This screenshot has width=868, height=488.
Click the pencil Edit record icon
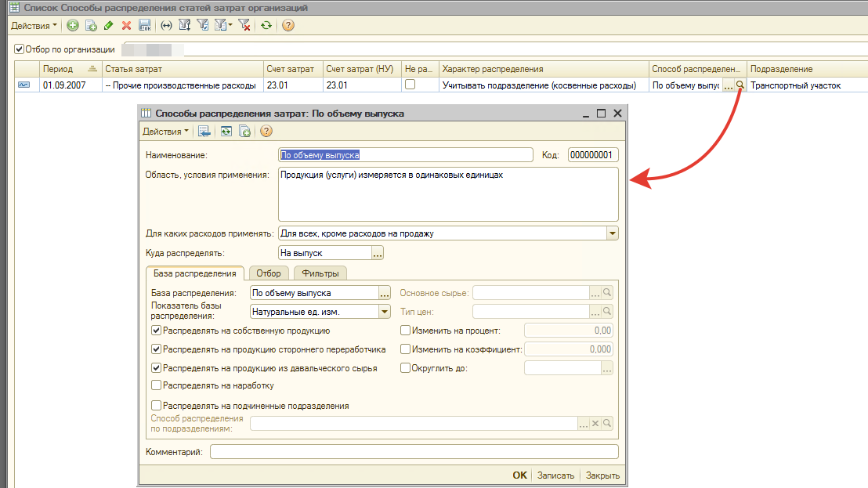pos(108,26)
